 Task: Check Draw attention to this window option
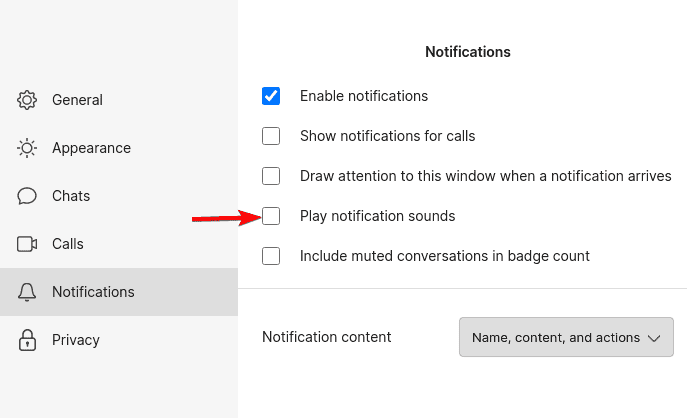pyautogui.click(x=271, y=176)
